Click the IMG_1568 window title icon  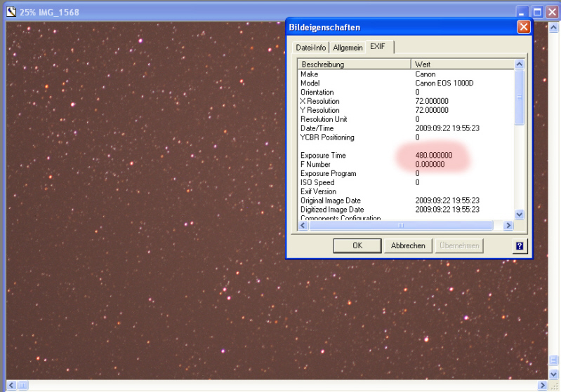coord(11,12)
